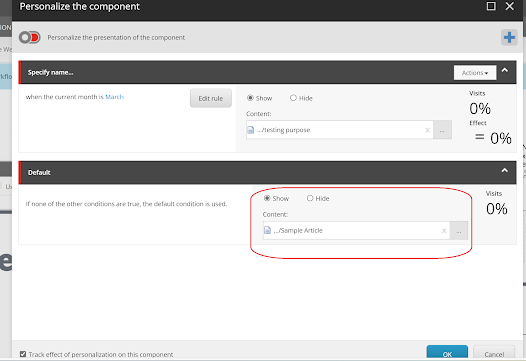Browse content for testing purpose field
This screenshot has width=526, height=361.
442,130
